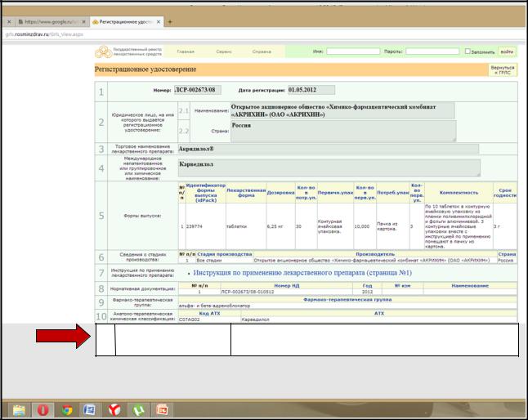Select the Регистрационное удостоверение tab

[x=124, y=22]
